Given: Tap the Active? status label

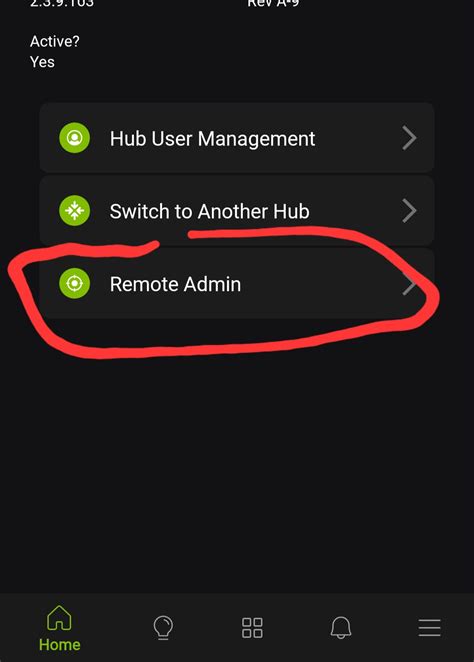Looking at the screenshot, I should tap(54, 41).
